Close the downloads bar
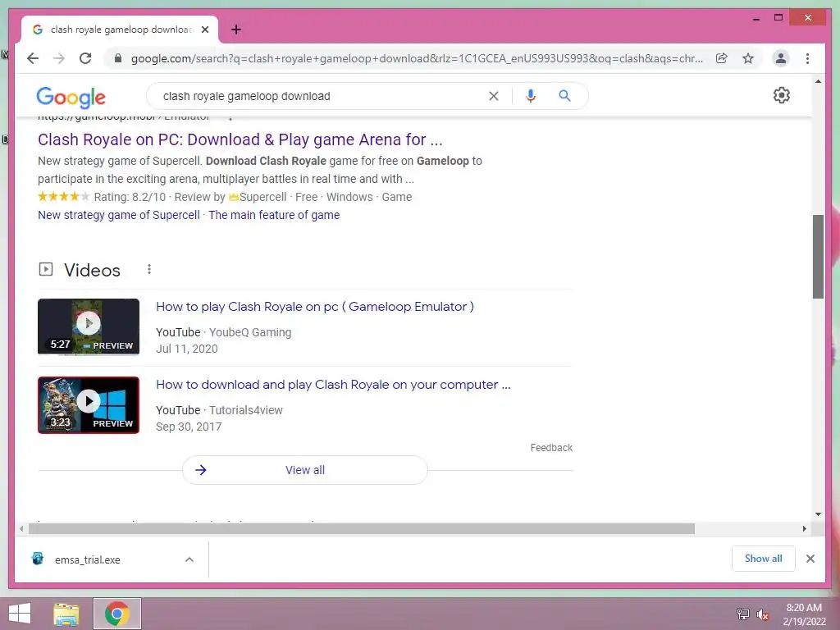Viewport: 840px width, 630px height. click(x=810, y=559)
